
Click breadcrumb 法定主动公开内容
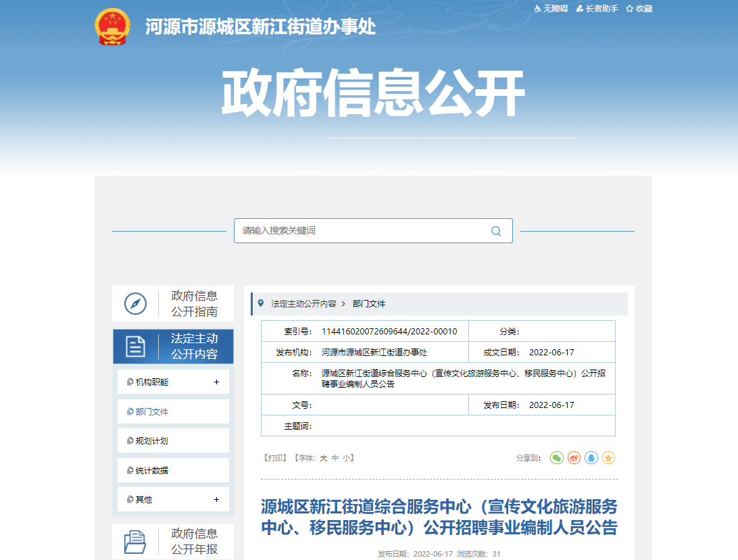(303, 303)
